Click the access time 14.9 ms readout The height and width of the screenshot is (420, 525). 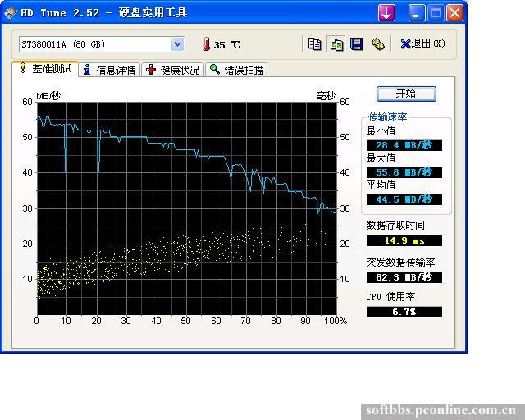pyautogui.click(x=404, y=240)
